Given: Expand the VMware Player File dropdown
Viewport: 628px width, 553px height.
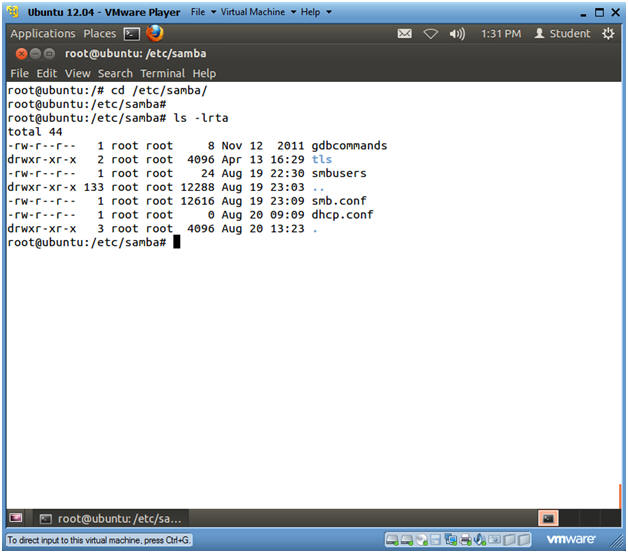Looking at the screenshot, I should click(x=203, y=12).
